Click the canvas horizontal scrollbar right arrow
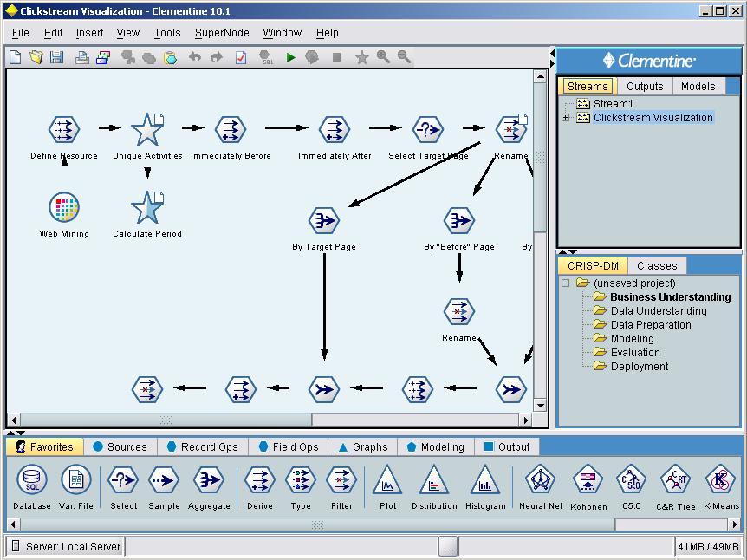The height and width of the screenshot is (560, 747). pyautogui.click(x=525, y=420)
